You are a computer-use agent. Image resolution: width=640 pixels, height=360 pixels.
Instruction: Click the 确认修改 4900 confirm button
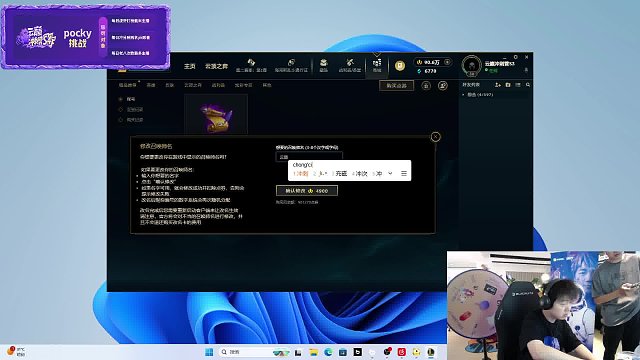pyautogui.click(x=307, y=191)
